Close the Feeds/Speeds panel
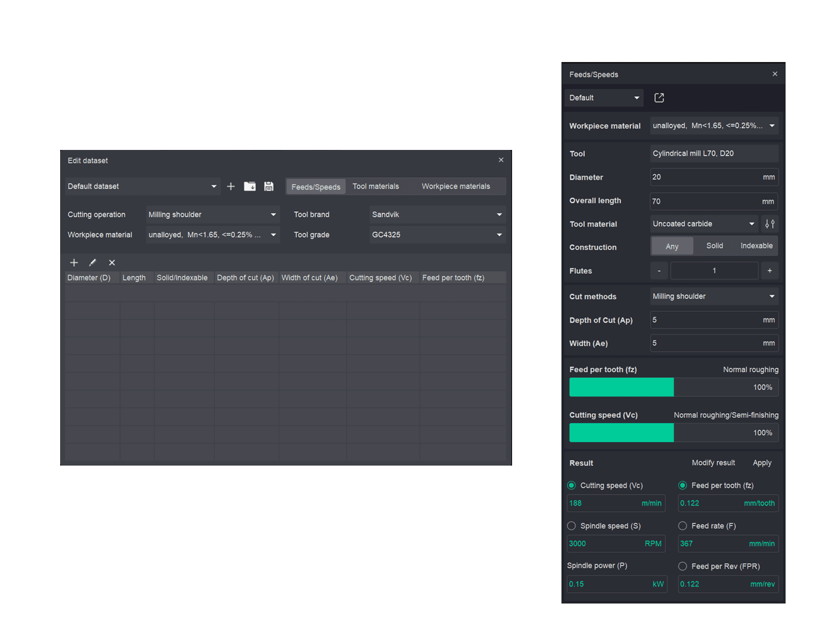The width and height of the screenshot is (840, 625). 775,74
